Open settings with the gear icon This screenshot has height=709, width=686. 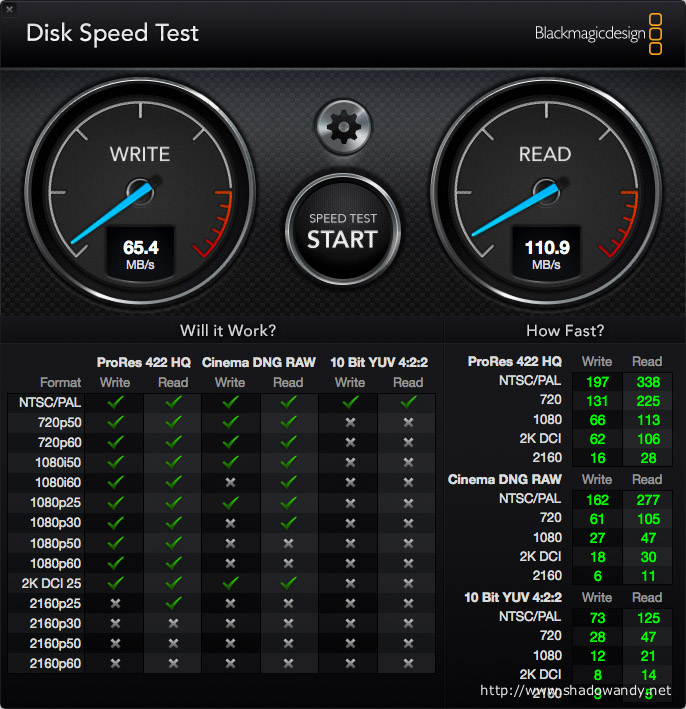(343, 127)
